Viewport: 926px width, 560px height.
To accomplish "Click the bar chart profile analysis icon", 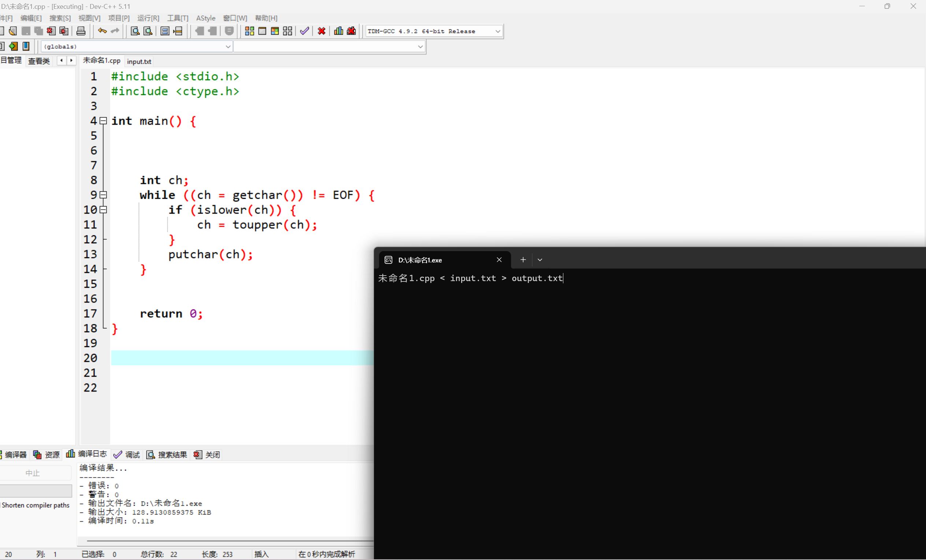I will tap(338, 31).
